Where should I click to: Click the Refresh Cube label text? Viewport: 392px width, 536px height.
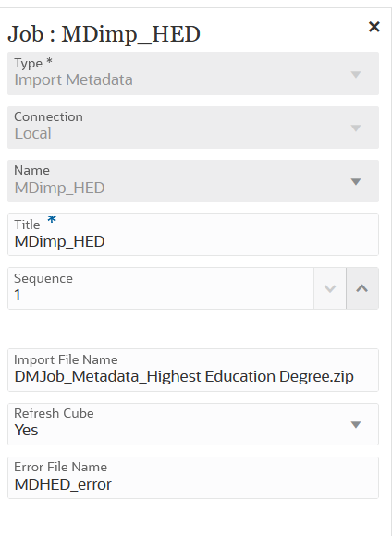pos(54,413)
